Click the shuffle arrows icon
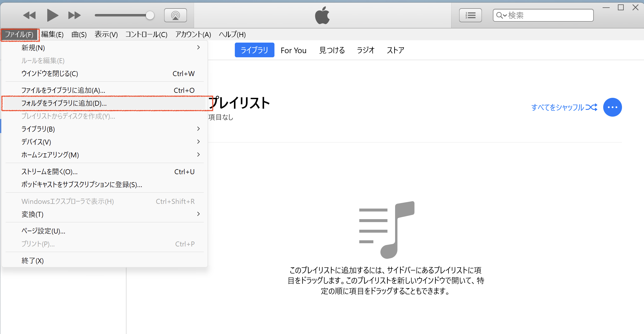 (x=591, y=107)
